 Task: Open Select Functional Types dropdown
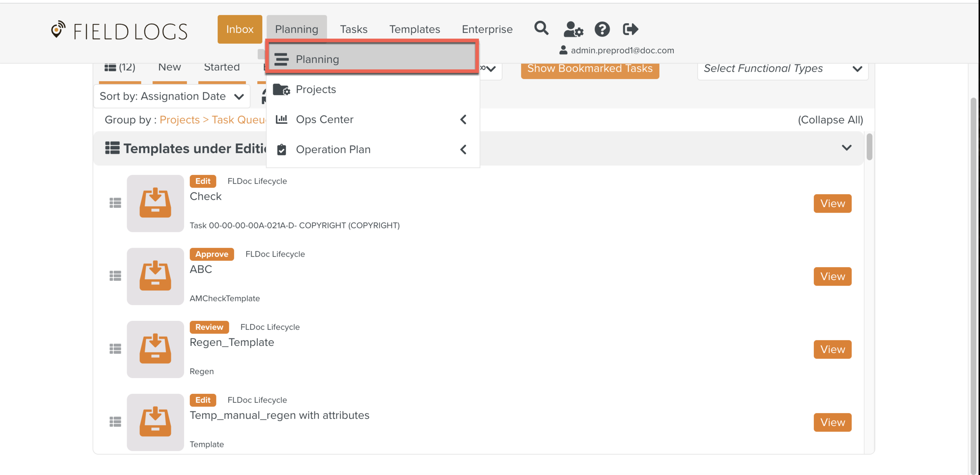(782, 69)
